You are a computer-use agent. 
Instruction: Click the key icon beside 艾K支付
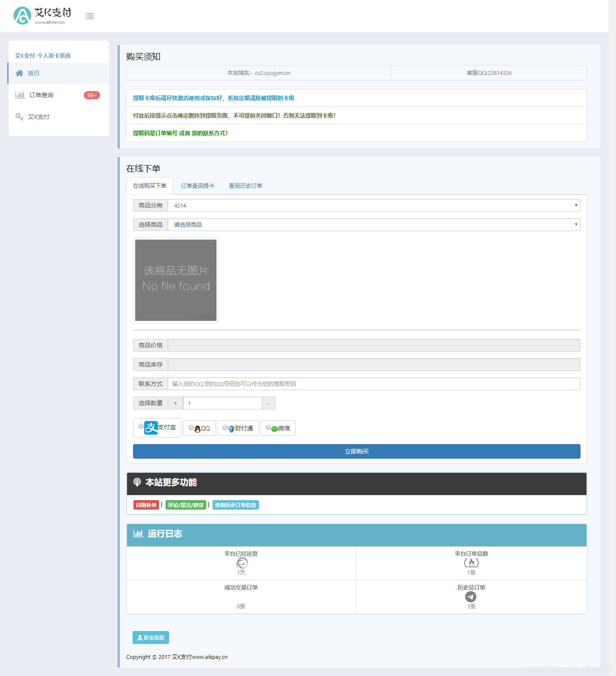tap(19, 117)
